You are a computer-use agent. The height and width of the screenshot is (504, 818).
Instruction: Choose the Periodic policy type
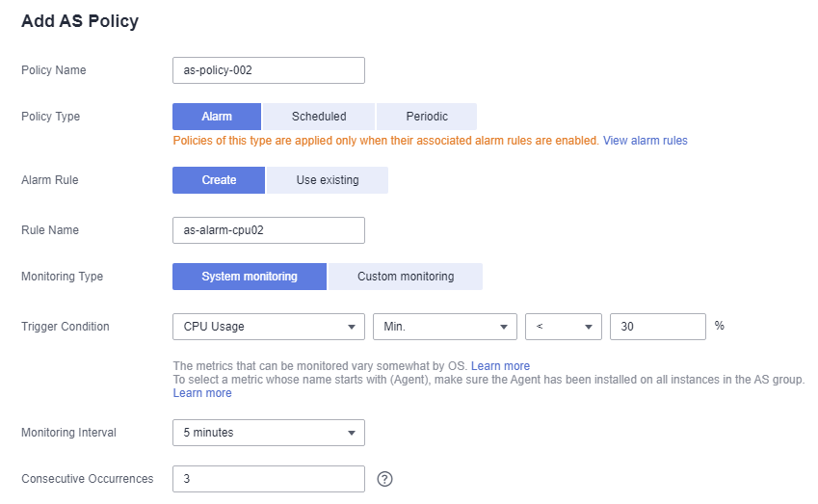427,117
